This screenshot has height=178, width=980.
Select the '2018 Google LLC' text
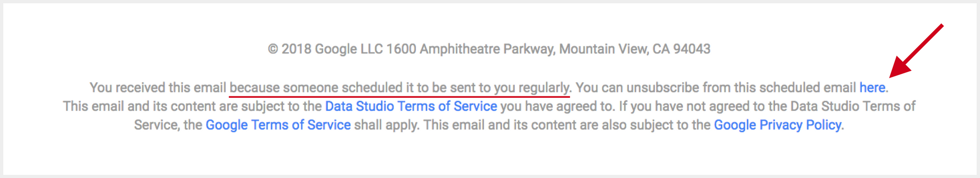(332, 49)
